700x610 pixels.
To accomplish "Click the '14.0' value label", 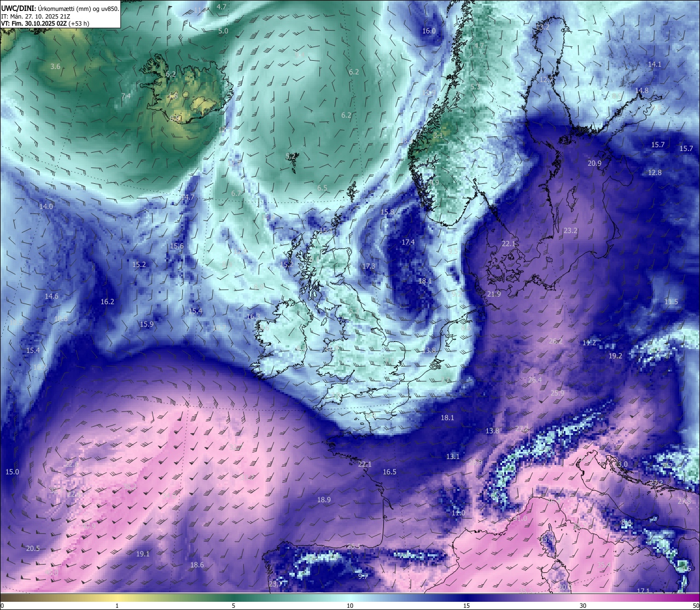I will tap(46, 206).
